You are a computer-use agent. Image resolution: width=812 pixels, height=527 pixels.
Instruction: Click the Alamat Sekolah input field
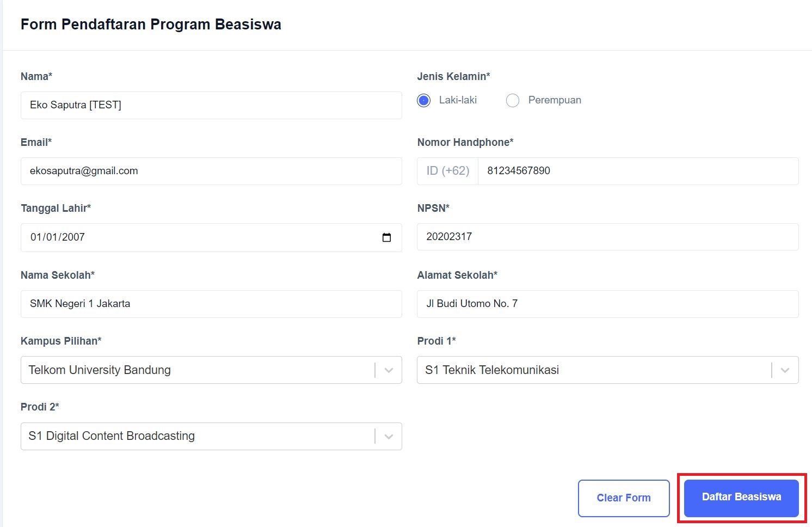[x=607, y=304]
